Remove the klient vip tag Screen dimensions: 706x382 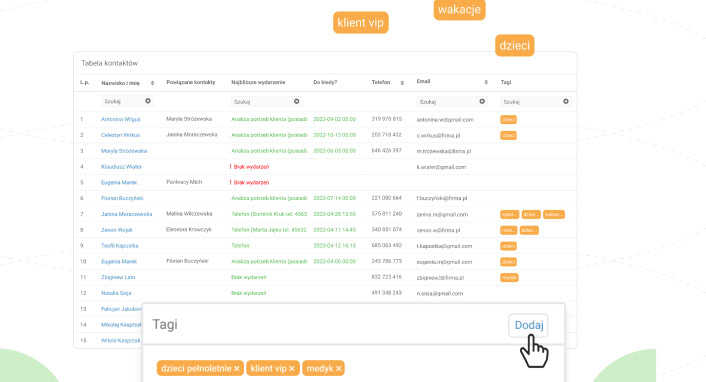[x=292, y=368]
